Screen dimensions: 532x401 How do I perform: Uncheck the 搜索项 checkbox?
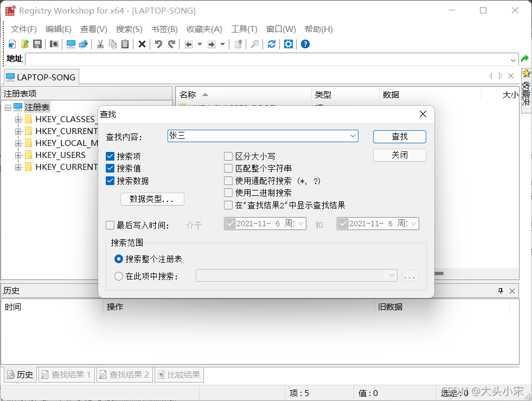click(x=110, y=156)
